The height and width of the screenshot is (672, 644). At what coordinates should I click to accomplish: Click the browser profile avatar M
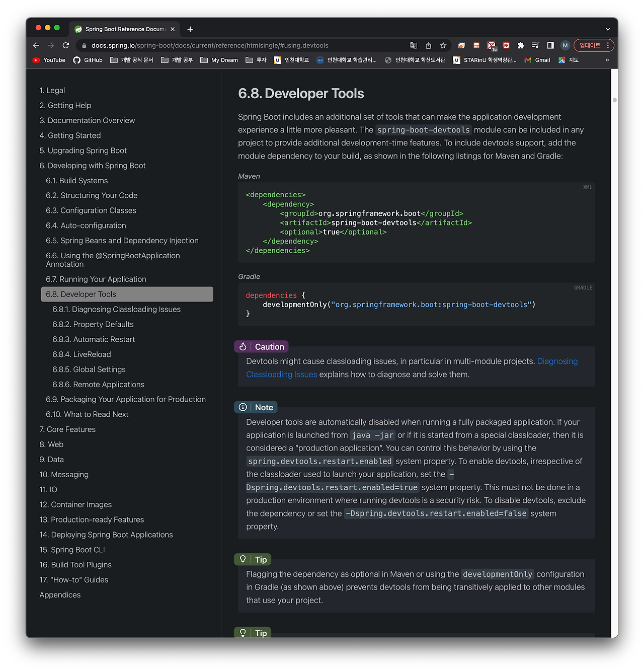tap(565, 45)
